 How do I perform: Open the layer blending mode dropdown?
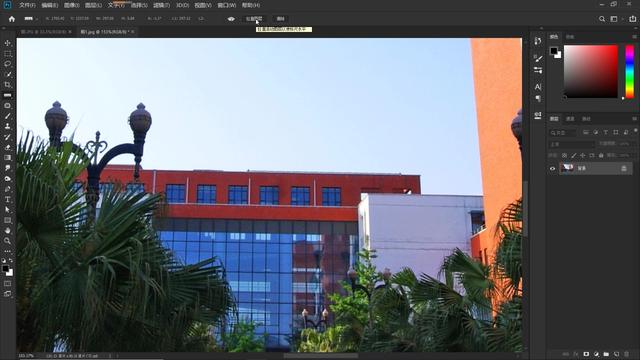(571, 144)
